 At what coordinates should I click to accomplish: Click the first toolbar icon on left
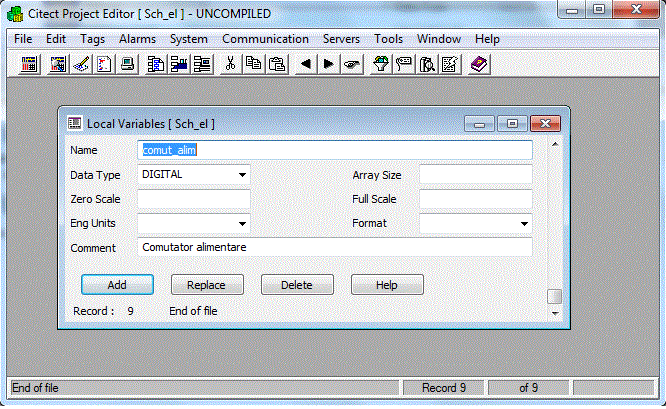coord(30,64)
